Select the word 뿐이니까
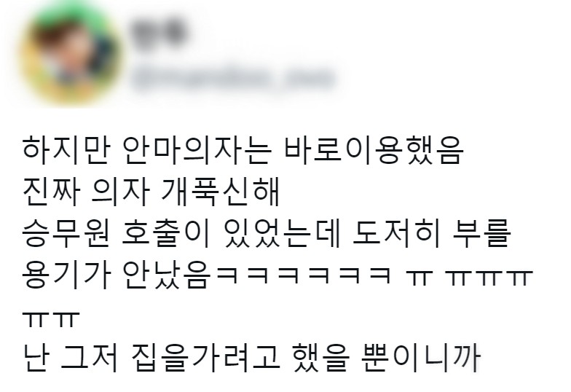This screenshot has height=392, width=571. (x=421, y=357)
